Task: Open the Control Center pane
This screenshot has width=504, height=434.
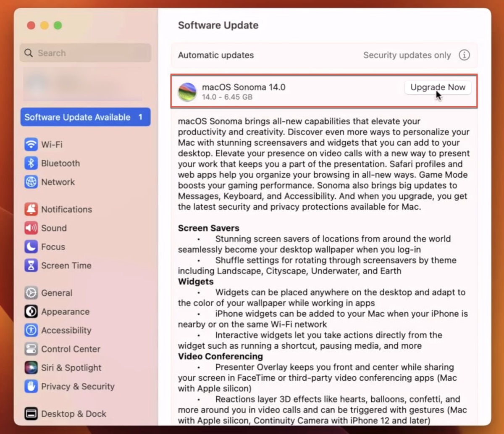Action: pos(85,349)
